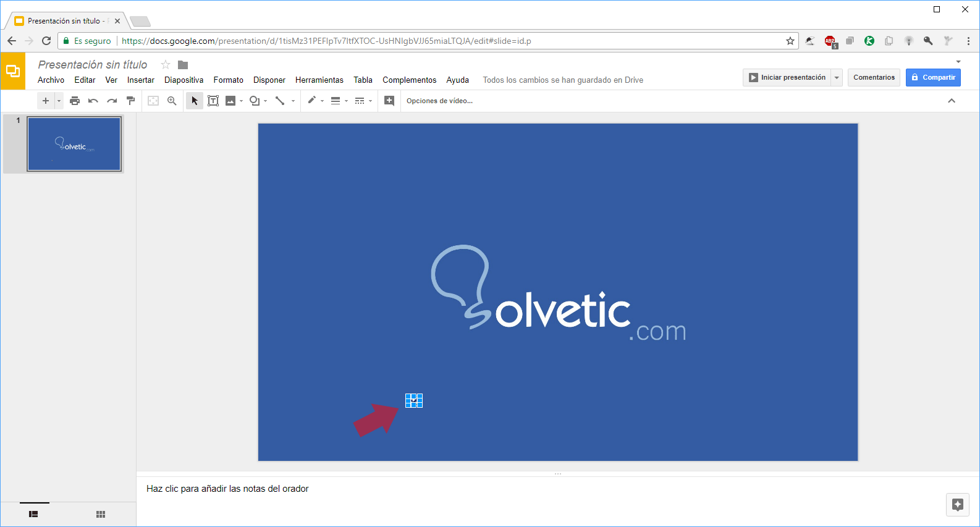Screen dimensions: 980x527
Task: Choose the select arrow cursor tool
Action: tap(195, 101)
